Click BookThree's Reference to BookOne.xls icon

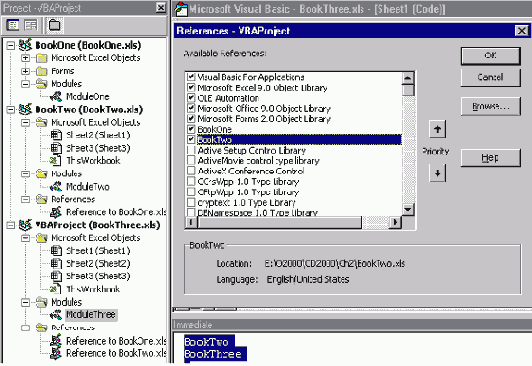(56, 341)
